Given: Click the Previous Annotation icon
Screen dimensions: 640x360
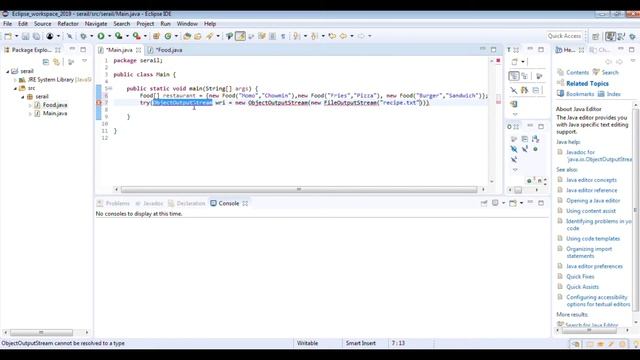Looking at the screenshot, I should click(314, 36).
